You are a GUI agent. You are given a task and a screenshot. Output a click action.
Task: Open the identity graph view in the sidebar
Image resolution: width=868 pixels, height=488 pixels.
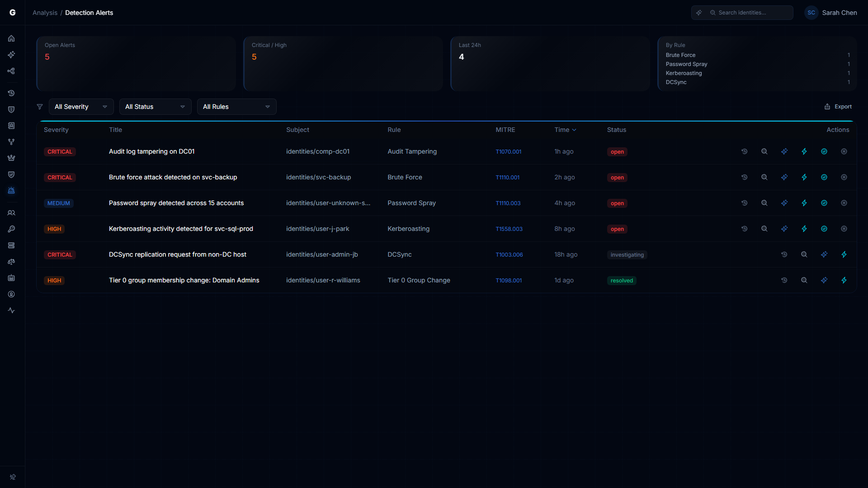[x=11, y=71]
